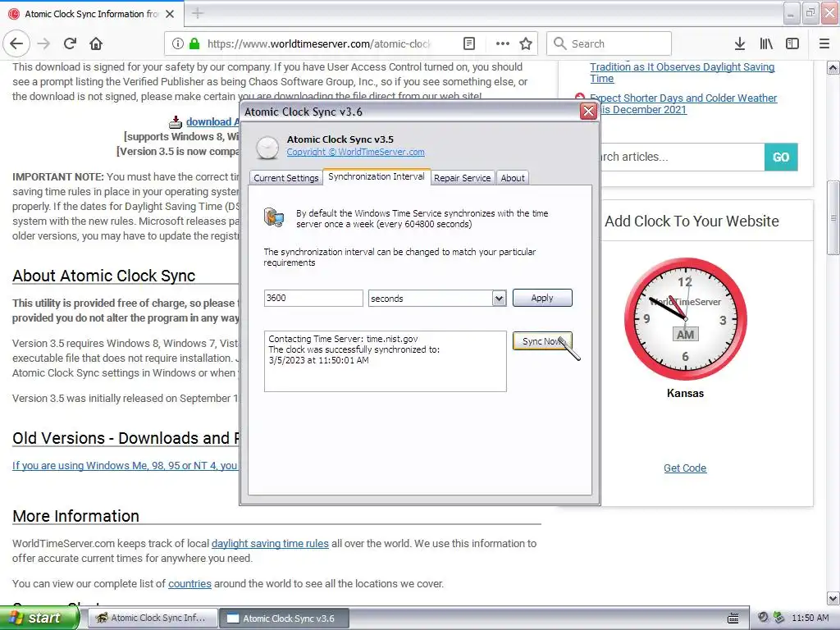Toggle reader view icon in address bar

(468, 43)
